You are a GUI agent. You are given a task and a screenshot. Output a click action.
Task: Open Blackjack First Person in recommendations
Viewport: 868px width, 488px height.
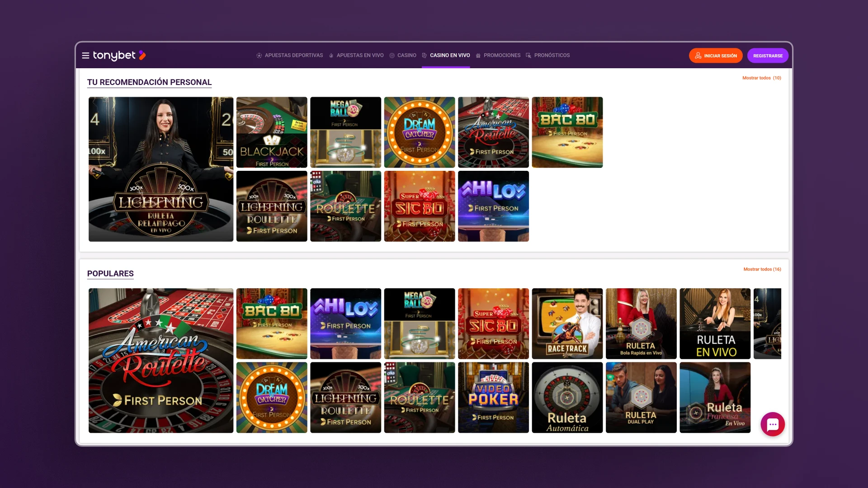(272, 132)
